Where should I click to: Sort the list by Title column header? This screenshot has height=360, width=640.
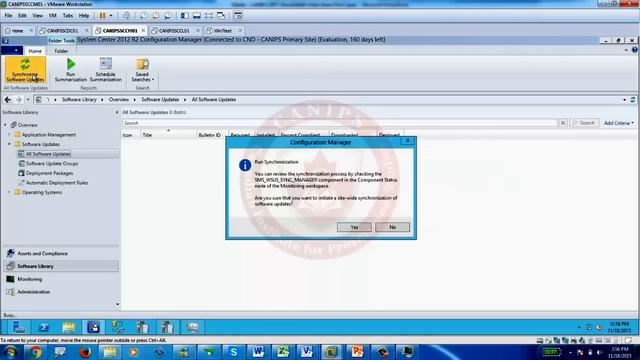pyautogui.click(x=168, y=135)
